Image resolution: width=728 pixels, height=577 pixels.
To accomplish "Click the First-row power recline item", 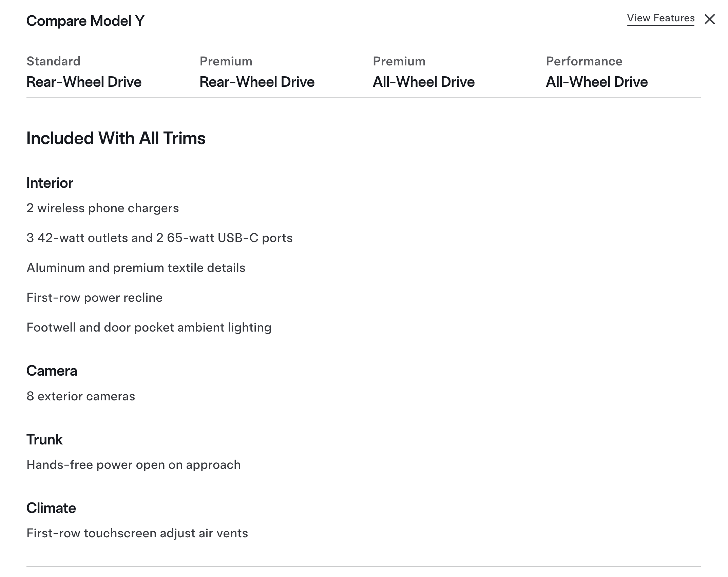I will tap(94, 298).
